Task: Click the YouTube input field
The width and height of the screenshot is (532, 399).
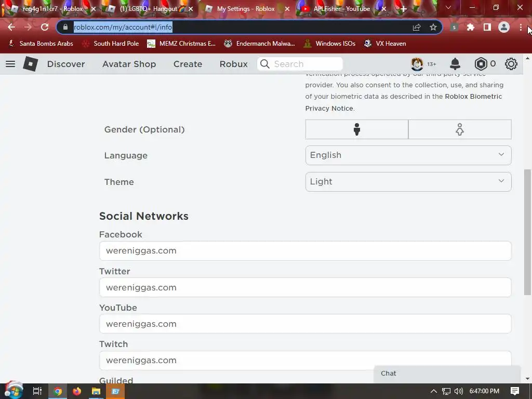Action: (x=305, y=324)
